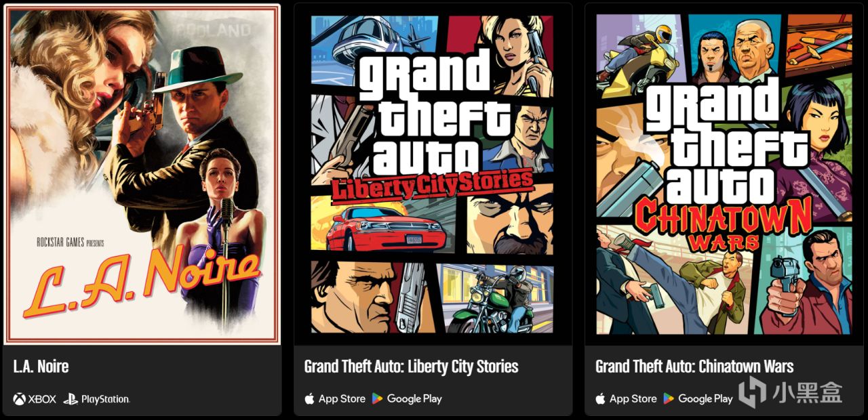Open the Google Play text link for Chinatown Wars
868x420 pixels.
click(x=705, y=398)
